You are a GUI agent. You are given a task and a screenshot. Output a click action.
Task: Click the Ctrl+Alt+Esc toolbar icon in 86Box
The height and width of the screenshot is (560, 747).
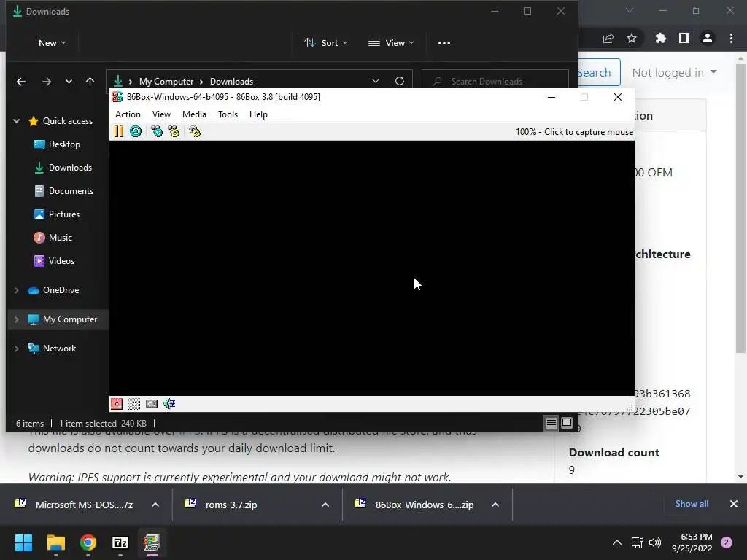(x=174, y=131)
